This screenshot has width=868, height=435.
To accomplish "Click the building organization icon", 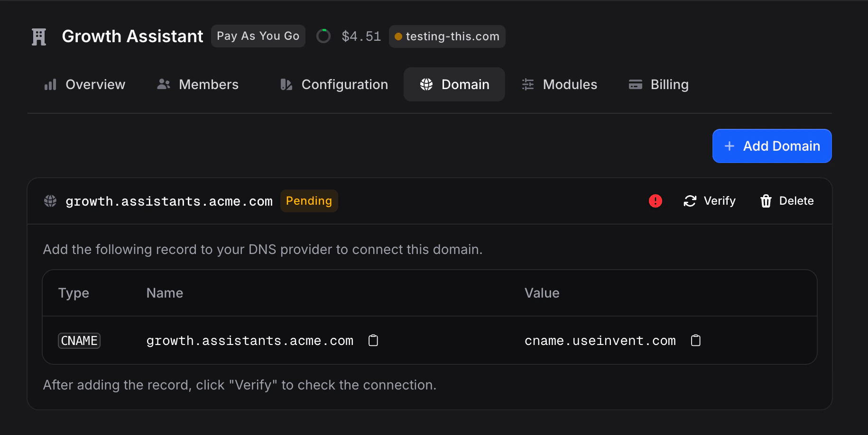I will (x=39, y=36).
